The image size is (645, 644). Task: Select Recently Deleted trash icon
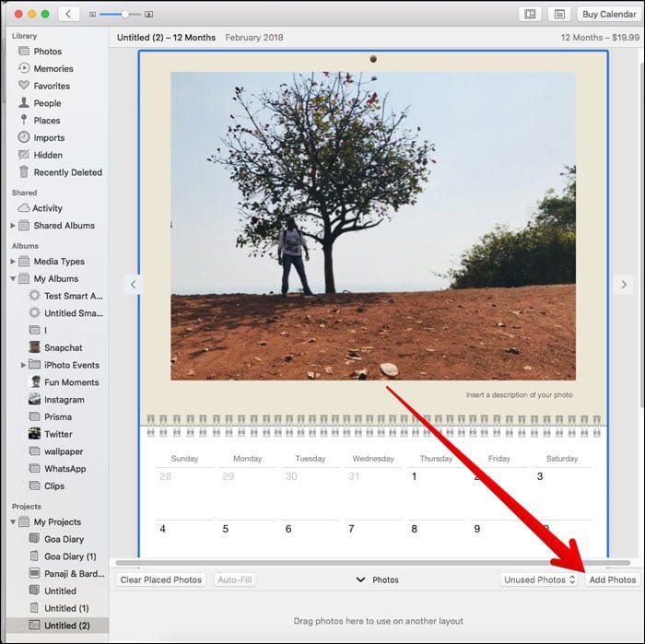pyautogui.click(x=24, y=171)
